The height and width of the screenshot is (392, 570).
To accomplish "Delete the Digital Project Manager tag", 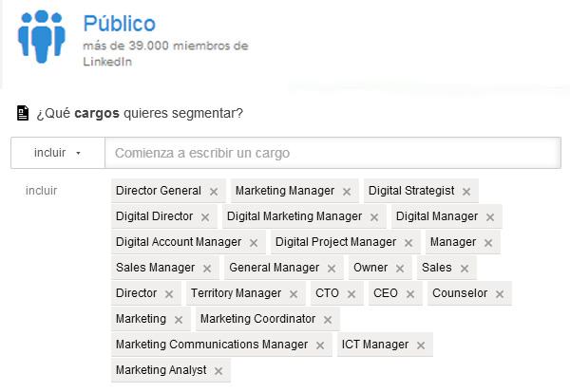I will (x=408, y=243).
